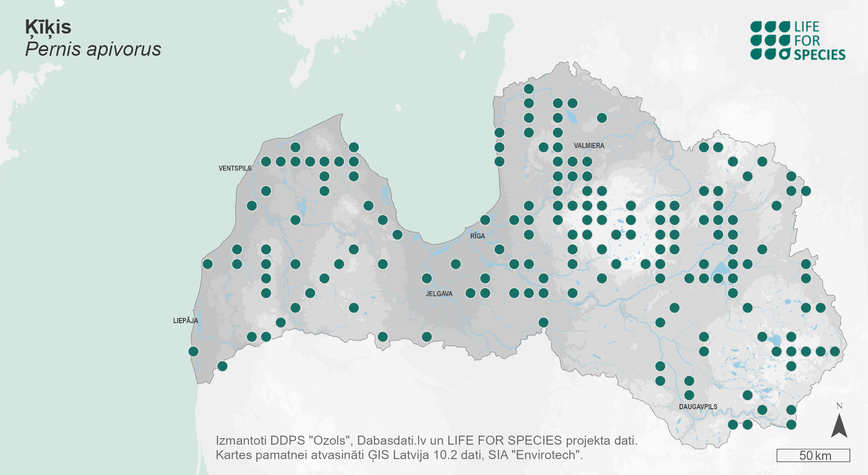Click the VENTSPILS city label
Image resolution: width=868 pixels, height=475 pixels.
pyautogui.click(x=235, y=168)
